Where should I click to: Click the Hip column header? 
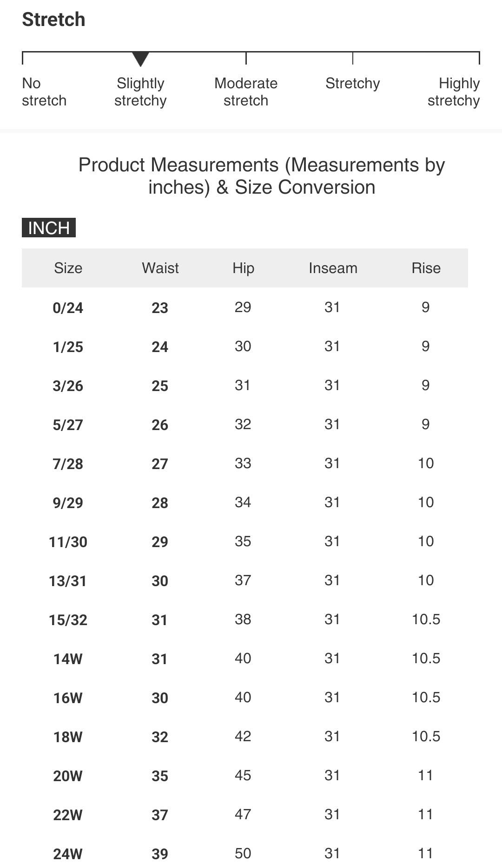(x=243, y=268)
